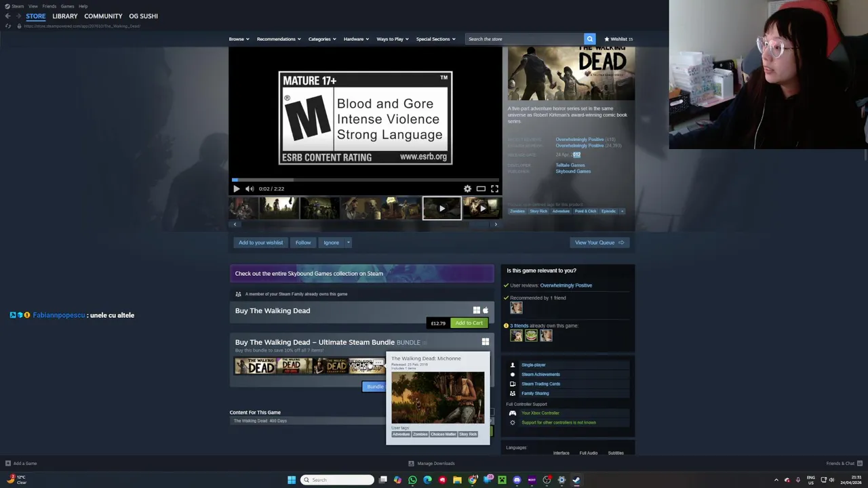Open the Windows Start menu
Viewport: 868px width, 488px height.
(292, 480)
